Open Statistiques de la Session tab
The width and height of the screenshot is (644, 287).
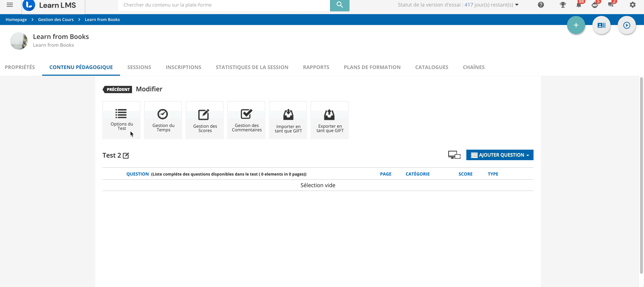(252, 67)
